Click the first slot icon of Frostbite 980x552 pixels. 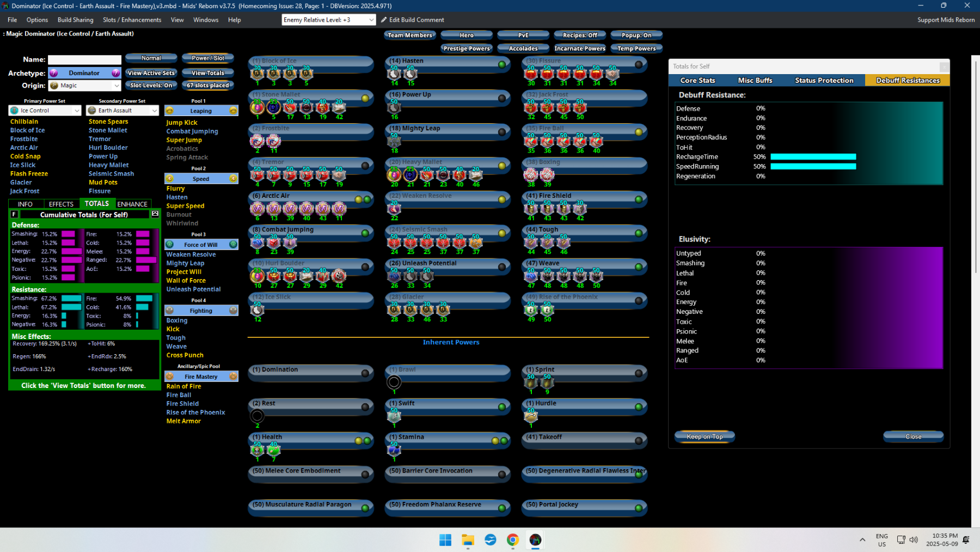tap(258, 142)
